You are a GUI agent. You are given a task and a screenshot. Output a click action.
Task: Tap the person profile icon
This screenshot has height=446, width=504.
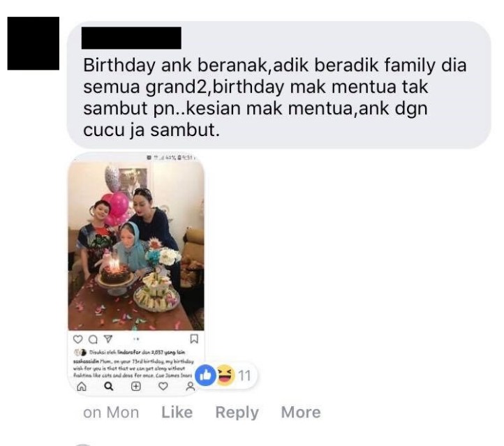point(191,386)
